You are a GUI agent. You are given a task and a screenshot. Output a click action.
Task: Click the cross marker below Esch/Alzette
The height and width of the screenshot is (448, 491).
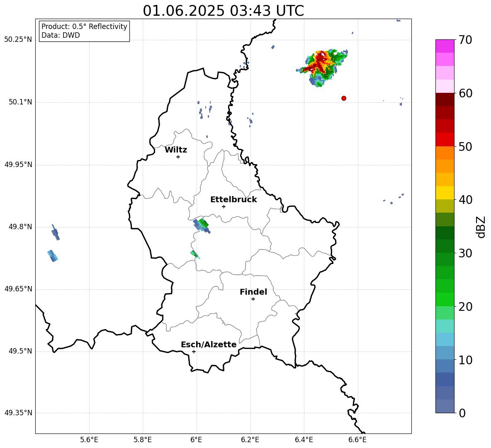194,351
